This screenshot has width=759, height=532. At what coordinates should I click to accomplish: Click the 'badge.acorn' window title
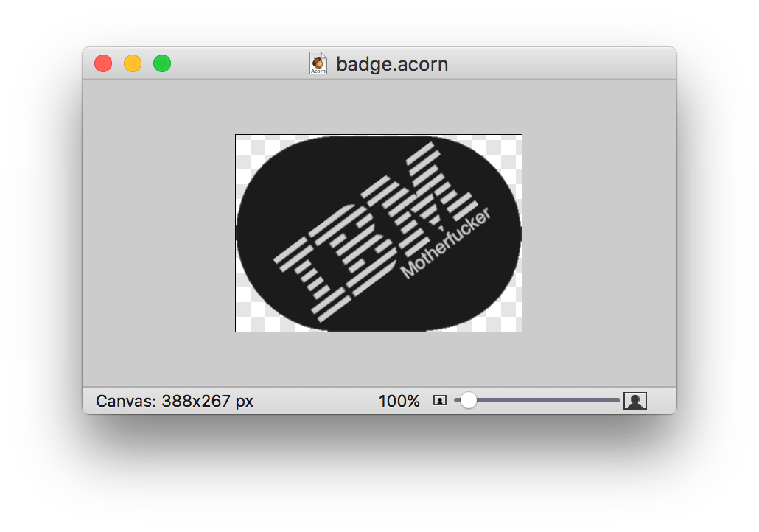click(x=392, y=64)
